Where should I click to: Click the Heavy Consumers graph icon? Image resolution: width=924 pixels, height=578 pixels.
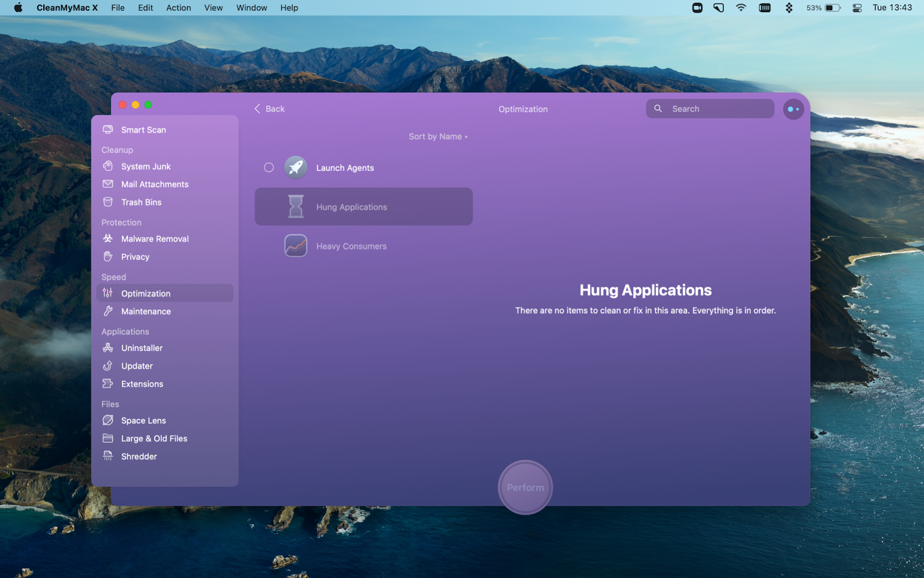[x=296, y=246]
